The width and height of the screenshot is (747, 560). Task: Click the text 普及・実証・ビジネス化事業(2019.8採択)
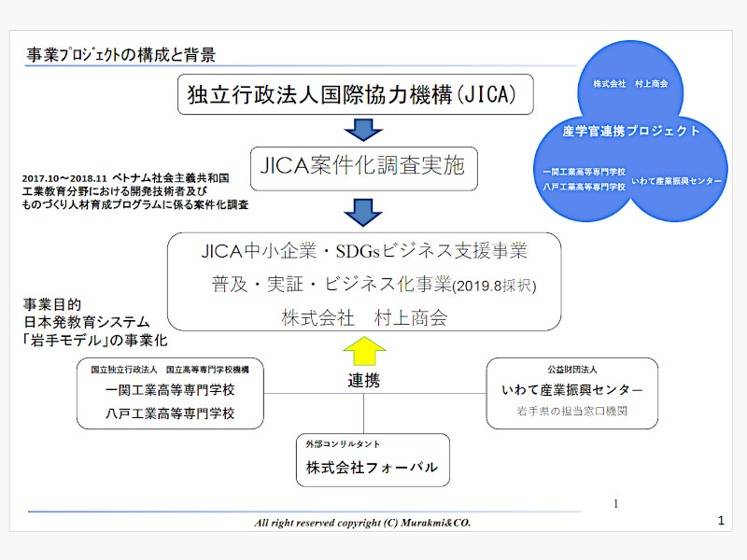pos(374,285)
